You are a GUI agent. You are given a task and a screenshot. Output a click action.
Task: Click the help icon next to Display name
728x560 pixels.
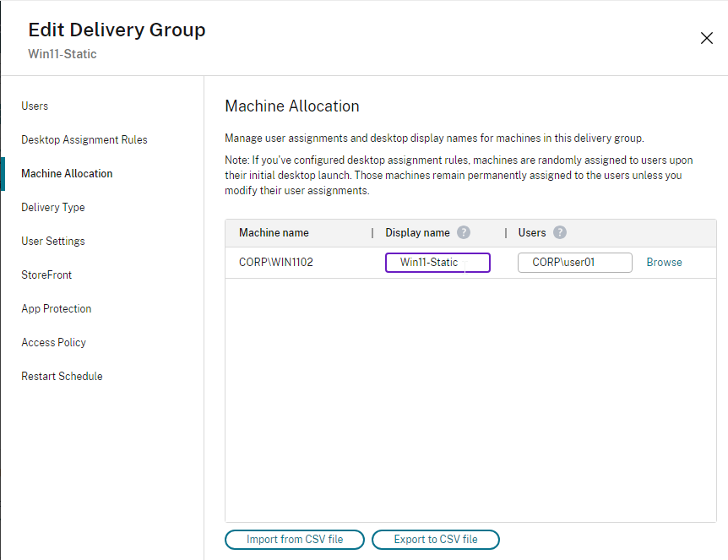point(464,233)
